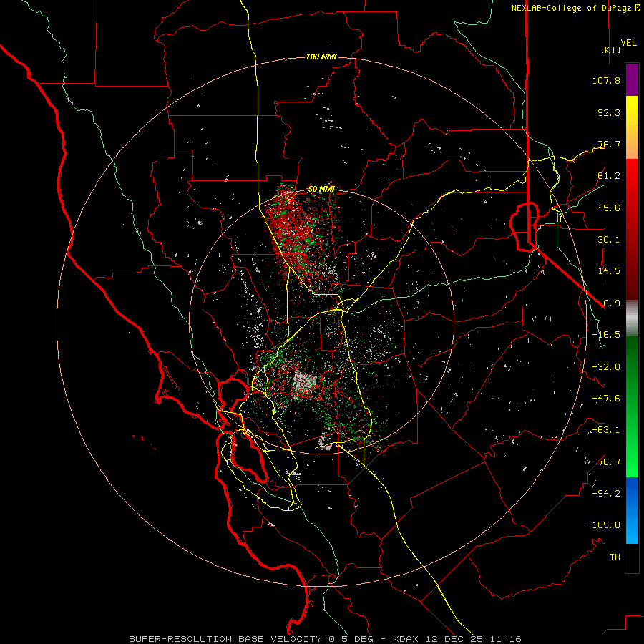The width and height of the screenshot is (644, 644).
Task: Click the -32.0 scale value
Action: tap(606, 367)
